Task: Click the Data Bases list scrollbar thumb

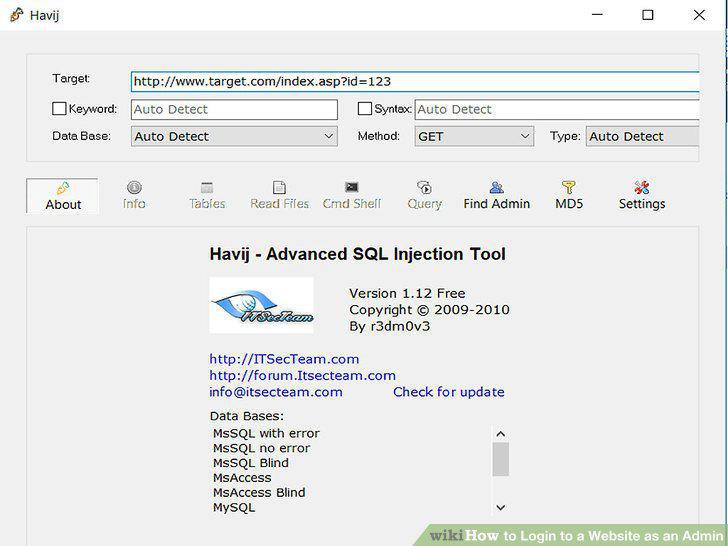Action: pyautogui.click(x=500, y=459)
